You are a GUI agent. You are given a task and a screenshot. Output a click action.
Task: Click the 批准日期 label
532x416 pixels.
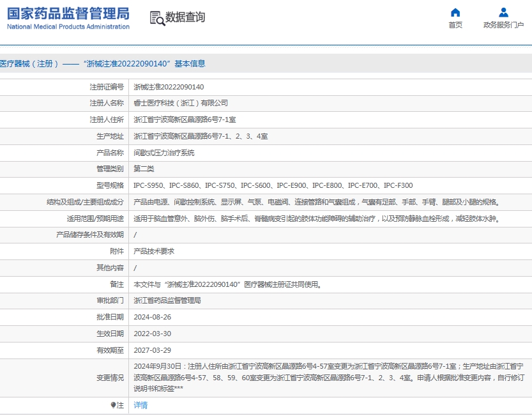click(x=110, y=317)
